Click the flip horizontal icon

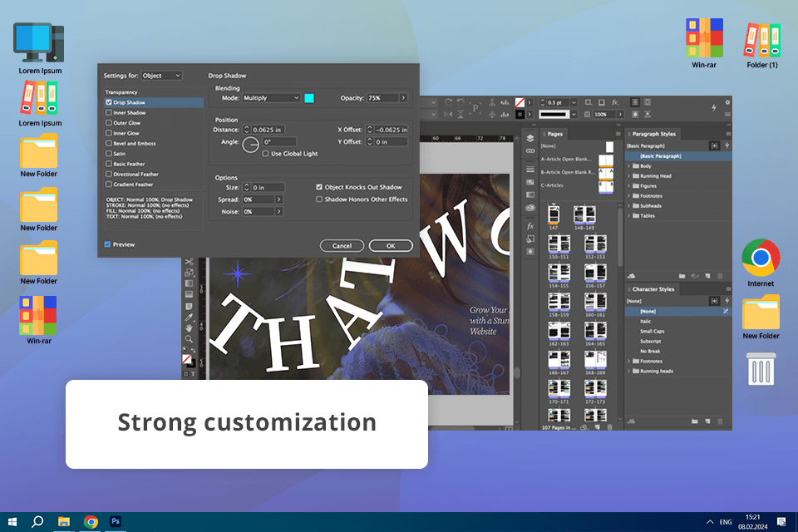click(448, 115)
